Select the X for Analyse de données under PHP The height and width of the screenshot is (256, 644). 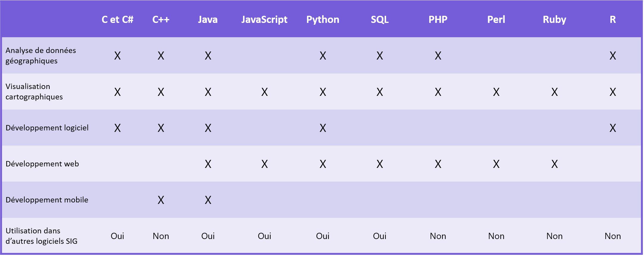438,56
